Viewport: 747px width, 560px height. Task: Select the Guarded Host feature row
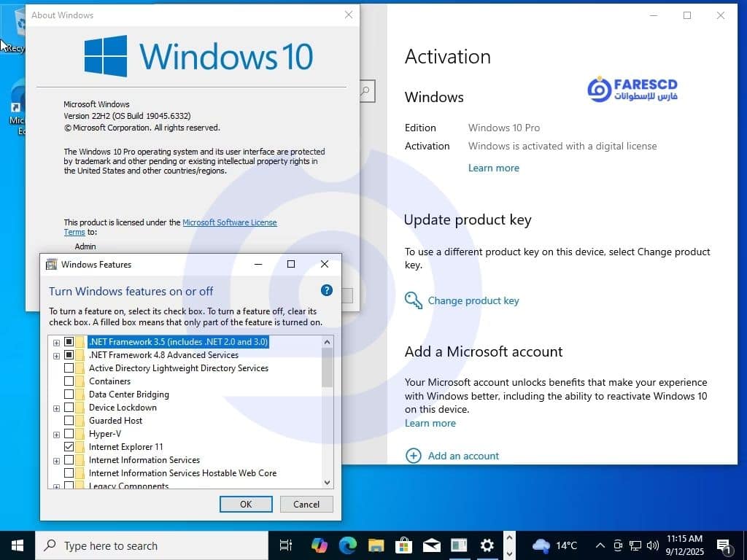(115, 421)
